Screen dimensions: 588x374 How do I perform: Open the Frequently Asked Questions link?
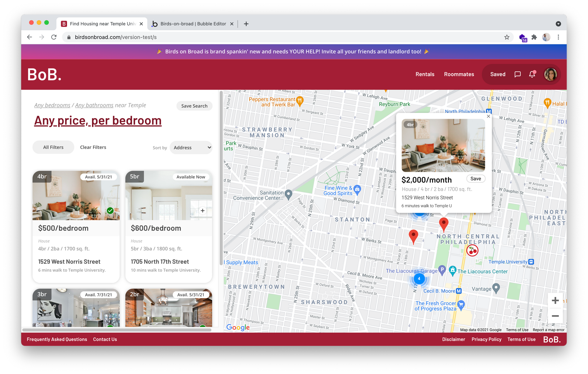(x=57, y=339)
